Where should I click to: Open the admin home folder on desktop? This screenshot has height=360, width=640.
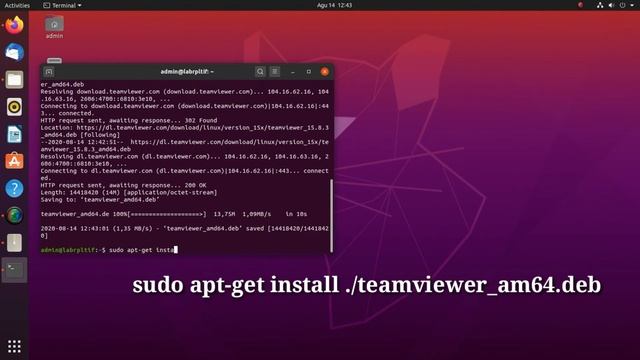(54, 27)
